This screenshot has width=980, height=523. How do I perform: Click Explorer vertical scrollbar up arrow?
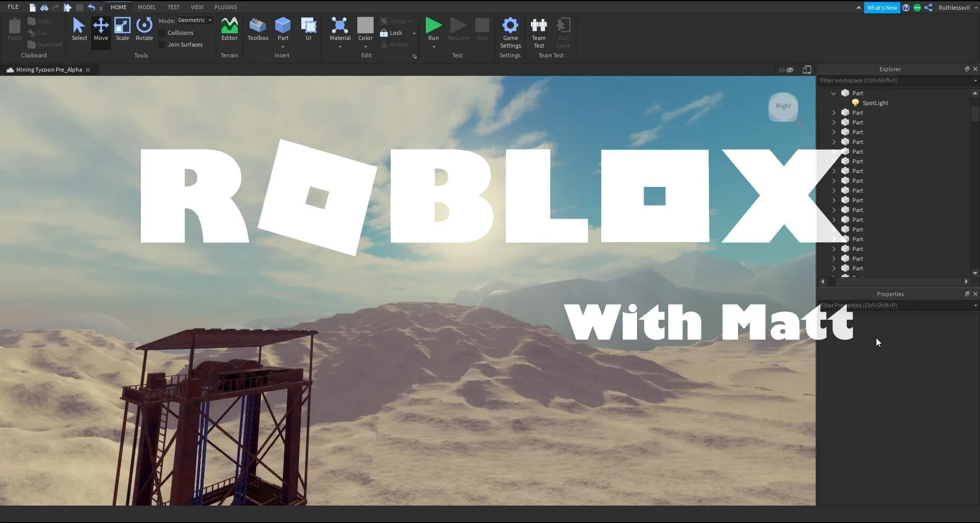pyautogui.click(x=975, y=93)
